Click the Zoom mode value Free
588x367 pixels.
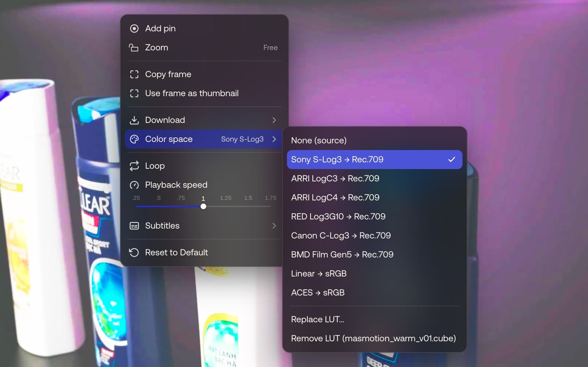270,48
